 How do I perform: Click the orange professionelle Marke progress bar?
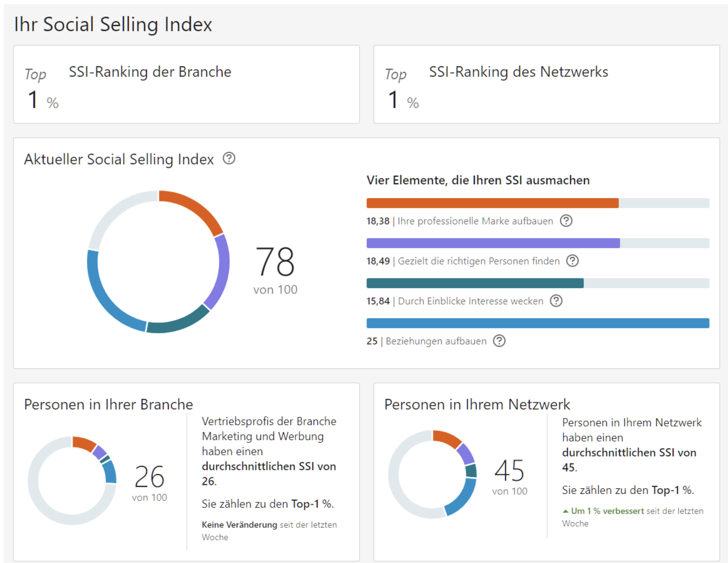[x=493, y=203]
